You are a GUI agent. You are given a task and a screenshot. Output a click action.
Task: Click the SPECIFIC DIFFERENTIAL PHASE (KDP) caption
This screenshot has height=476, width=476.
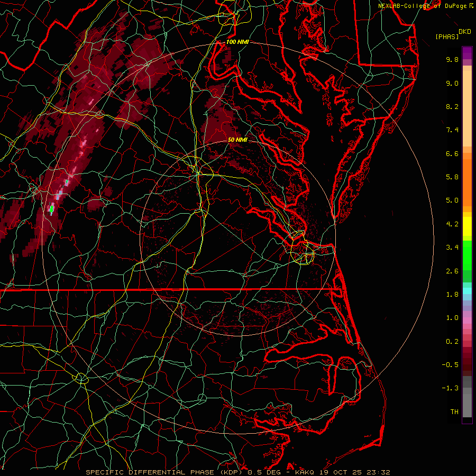165,472
